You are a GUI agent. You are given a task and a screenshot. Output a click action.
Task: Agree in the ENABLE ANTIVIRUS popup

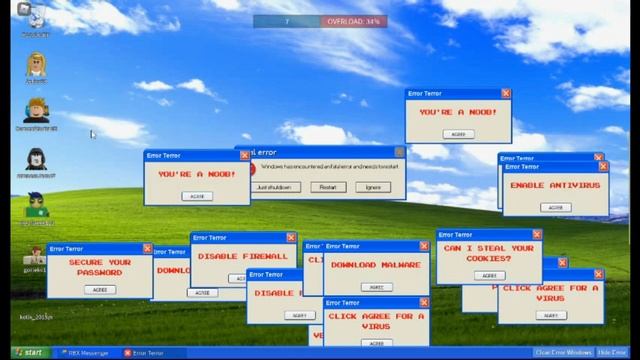click(556, 207)
